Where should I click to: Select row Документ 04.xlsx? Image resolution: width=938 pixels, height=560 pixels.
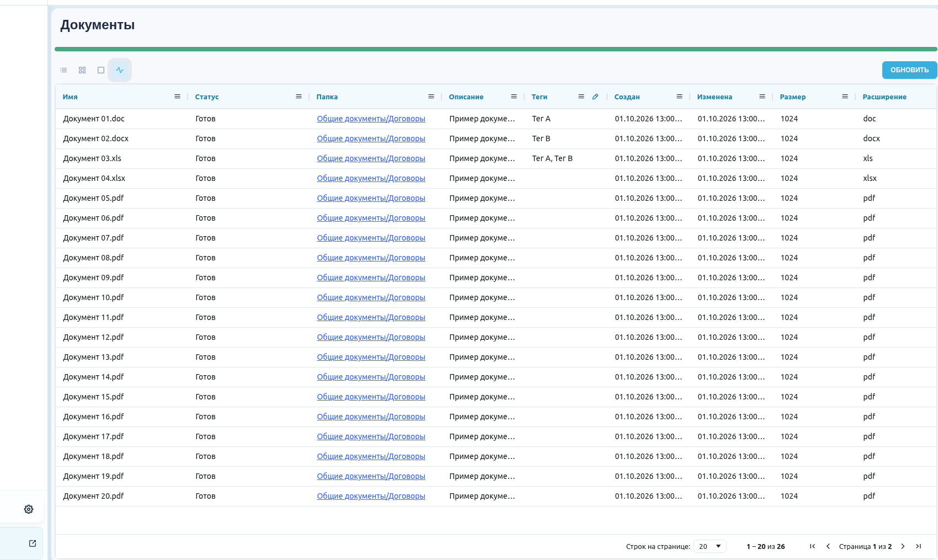[x=496, y=178]
